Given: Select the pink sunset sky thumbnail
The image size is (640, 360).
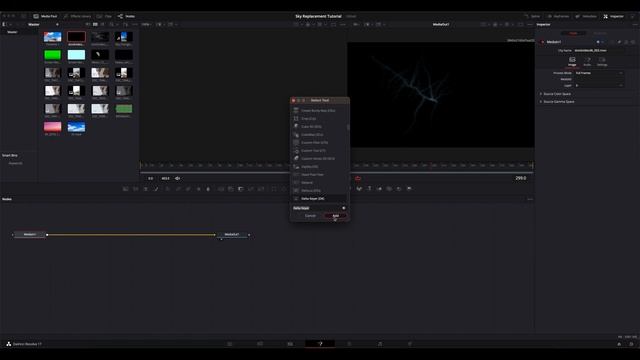Looking at the screenshot, I should [53, 127].
